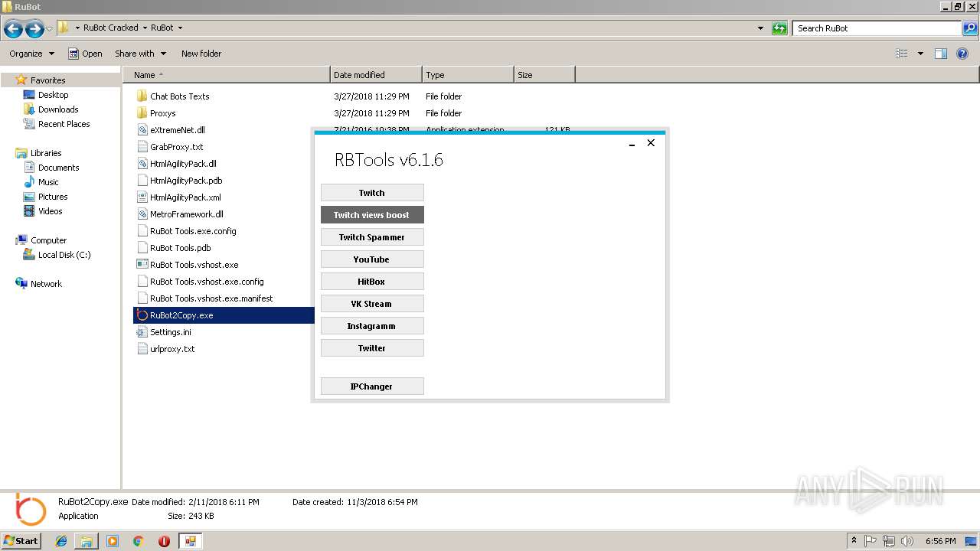
Task: Create a New folder
Action: 201,54
